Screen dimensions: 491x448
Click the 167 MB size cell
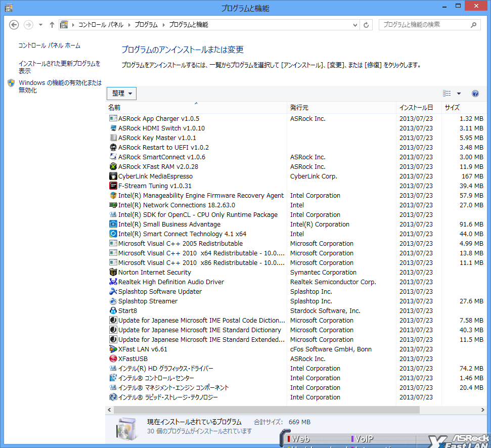point(472,176)
